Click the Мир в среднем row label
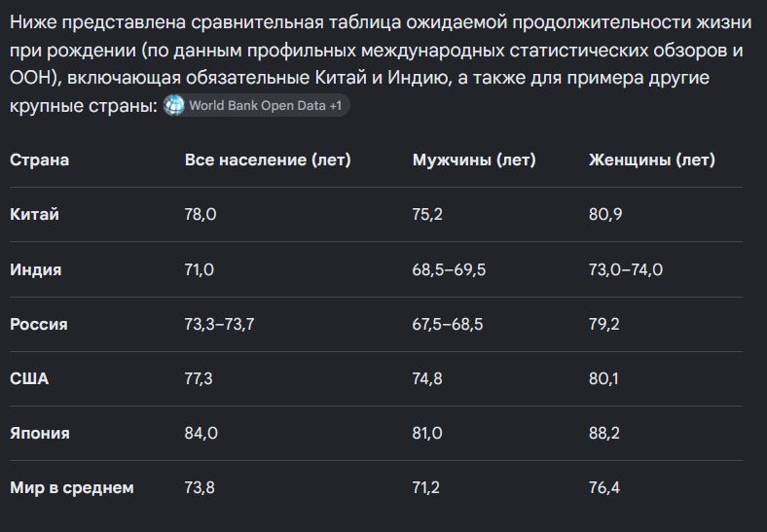The image size is (767, 532). [72, 487]
